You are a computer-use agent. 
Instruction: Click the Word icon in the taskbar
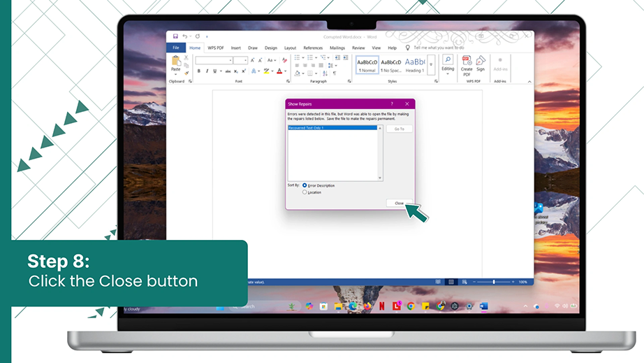484,306
